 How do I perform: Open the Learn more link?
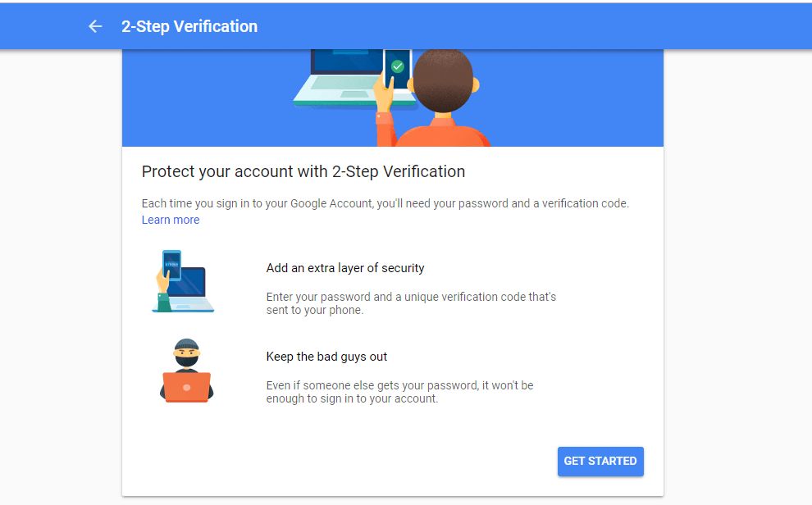[x=171, y=220]
